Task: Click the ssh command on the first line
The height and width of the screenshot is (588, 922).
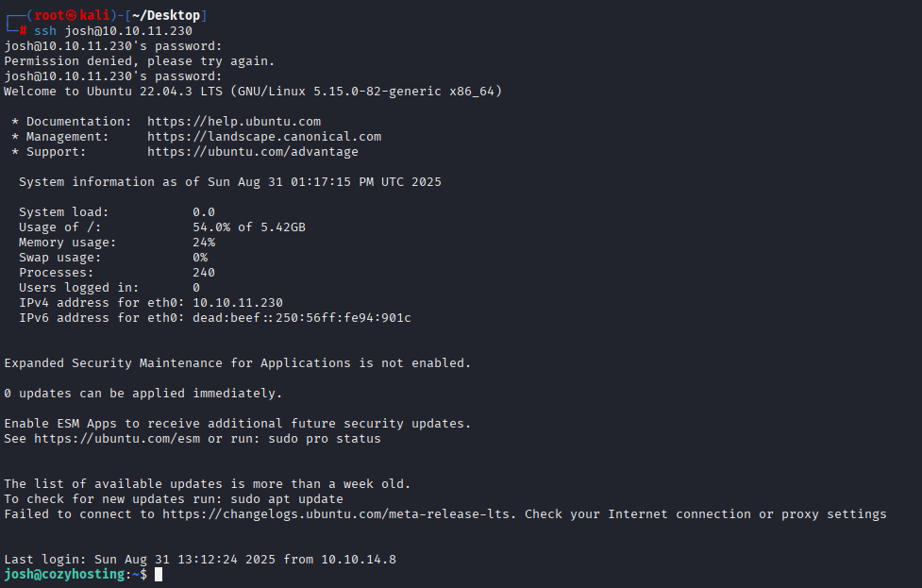Action: pyautogui.click(x=44, y=30)
